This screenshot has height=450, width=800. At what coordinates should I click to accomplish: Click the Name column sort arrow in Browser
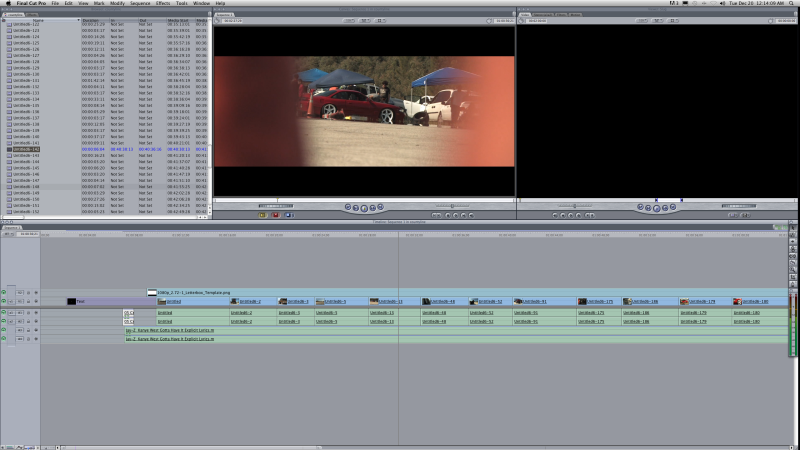pos(79,20)
